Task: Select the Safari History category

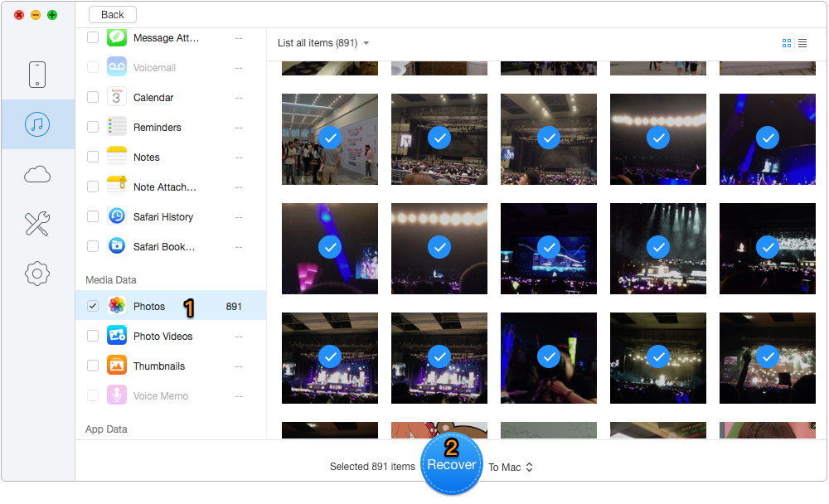Action: tap(171, 217)
